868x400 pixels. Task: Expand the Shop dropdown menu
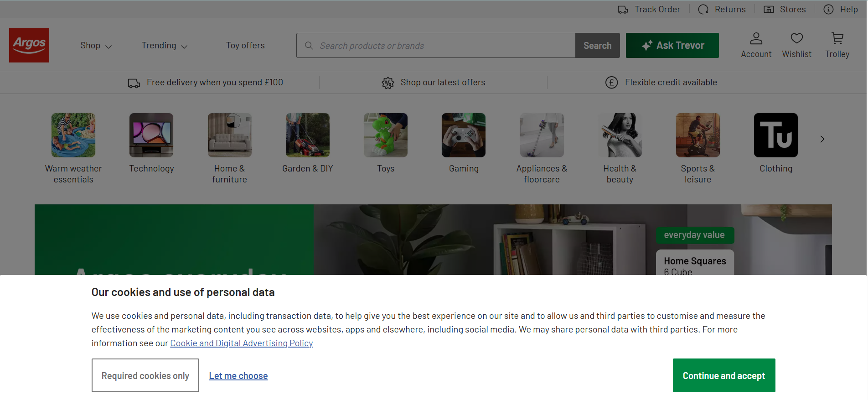(96, 46)
